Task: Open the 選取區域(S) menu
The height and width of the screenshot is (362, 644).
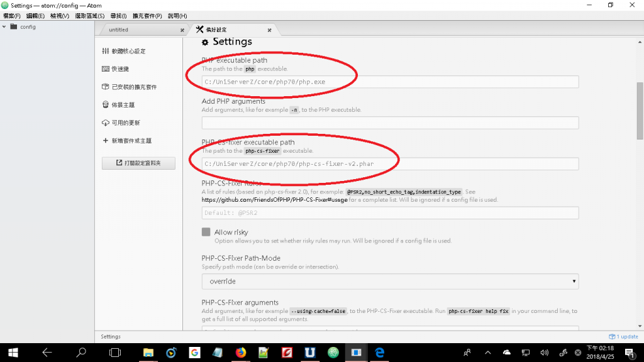Action: pos(89,16)
